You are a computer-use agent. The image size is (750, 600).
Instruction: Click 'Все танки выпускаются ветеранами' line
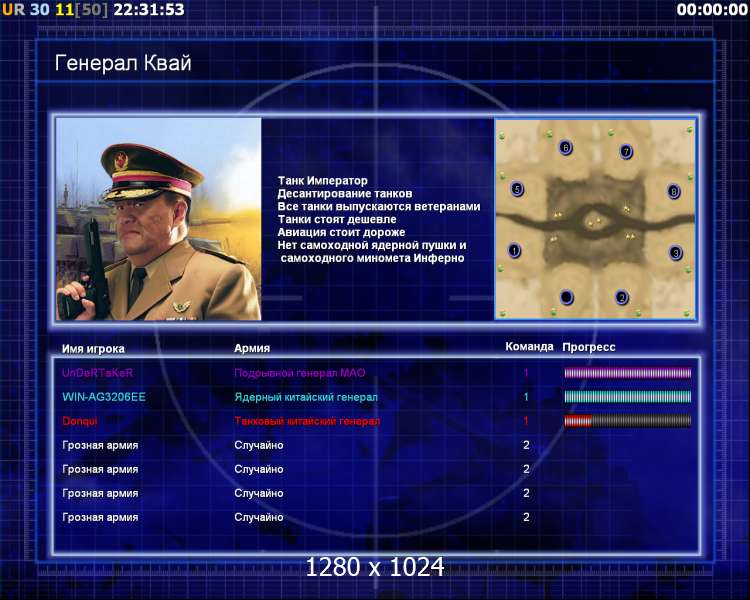(x=379, y=207)
